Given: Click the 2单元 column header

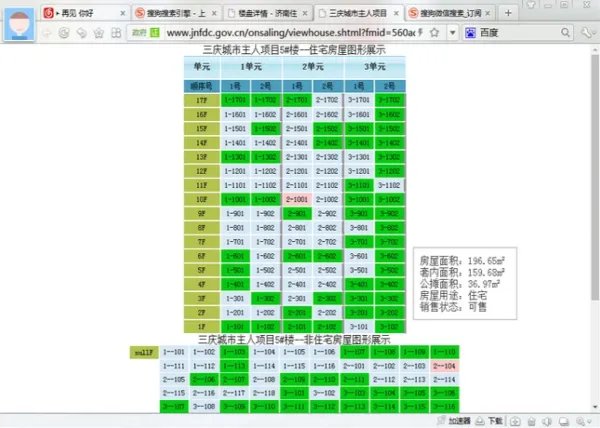Looking at the screenshot, I should 313,67.
